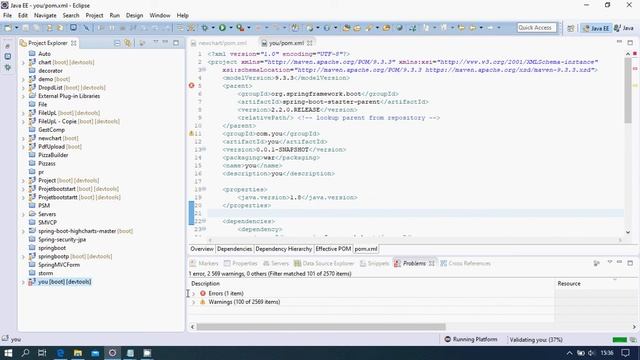Click the Description column header
The width and height of the screenshot is (640, 360).
(x=371, y=283)
